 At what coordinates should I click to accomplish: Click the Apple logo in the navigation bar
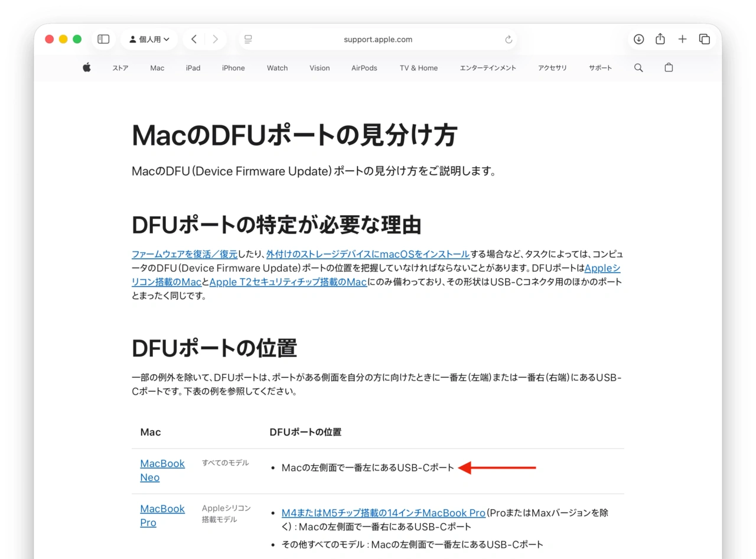[86, 67]
